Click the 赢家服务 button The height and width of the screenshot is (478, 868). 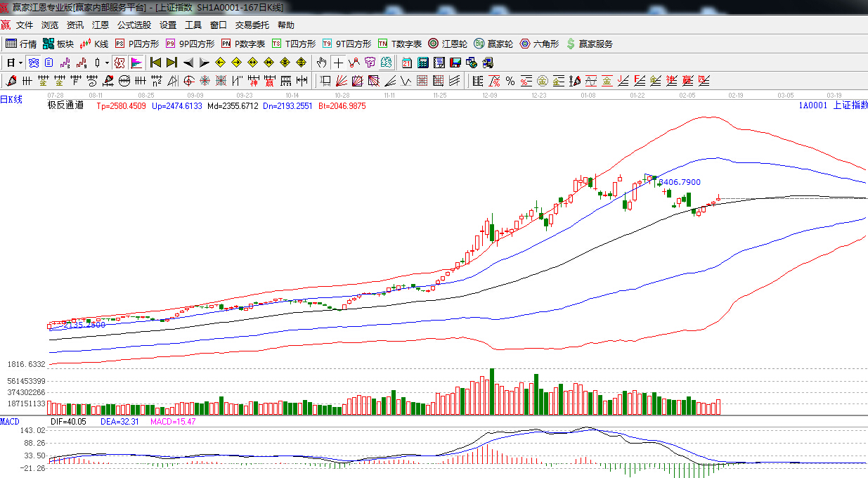tap(589, 44)
